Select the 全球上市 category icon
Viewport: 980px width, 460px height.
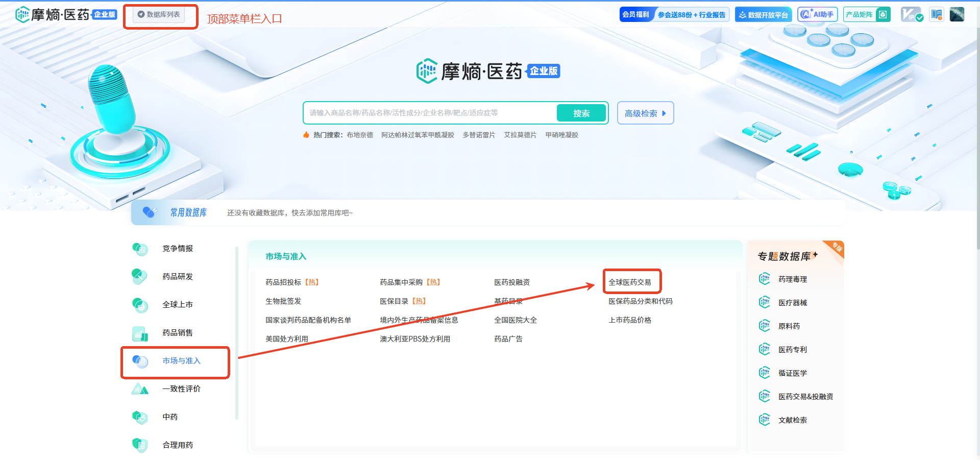click(140, 305)
